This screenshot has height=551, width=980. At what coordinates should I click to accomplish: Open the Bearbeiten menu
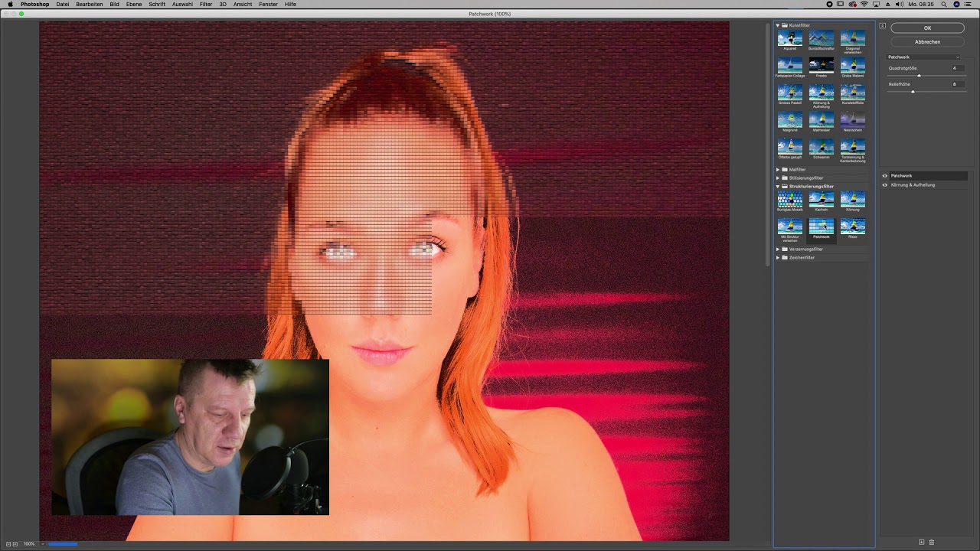click(x=90, y=5)
